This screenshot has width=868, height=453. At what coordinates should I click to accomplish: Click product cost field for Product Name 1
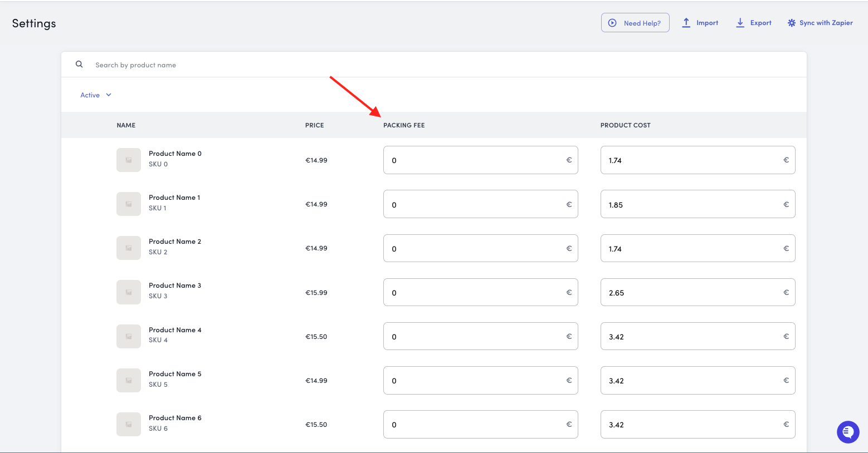pyautogui.click(x=691, y=204)
